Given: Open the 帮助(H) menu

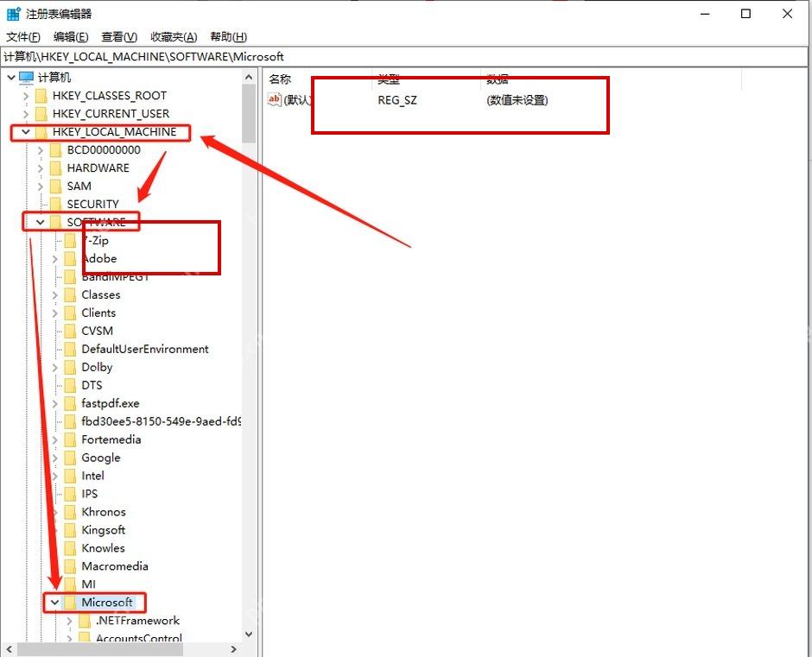Looking at the screenshot, I should coord(228,37).
